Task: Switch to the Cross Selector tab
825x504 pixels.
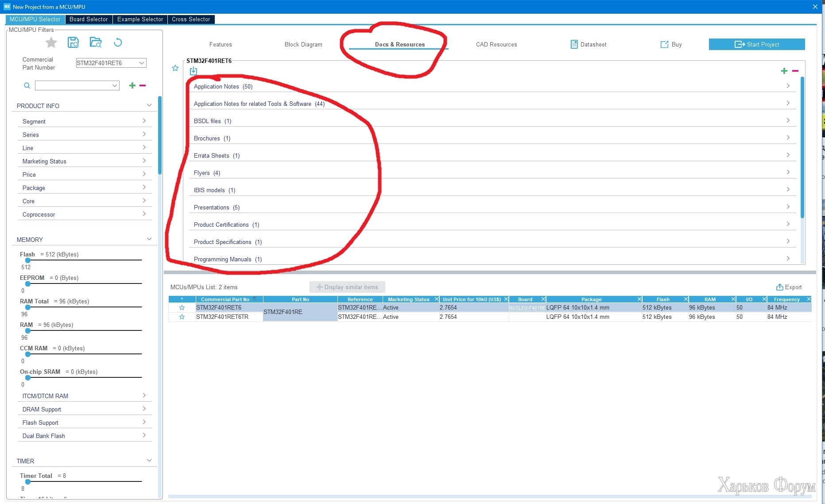Action: (x=191, y=19)
